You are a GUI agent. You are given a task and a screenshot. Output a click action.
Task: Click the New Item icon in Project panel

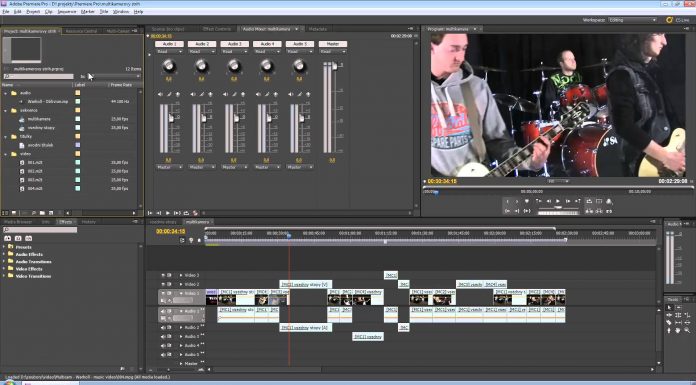pos(51,213)
